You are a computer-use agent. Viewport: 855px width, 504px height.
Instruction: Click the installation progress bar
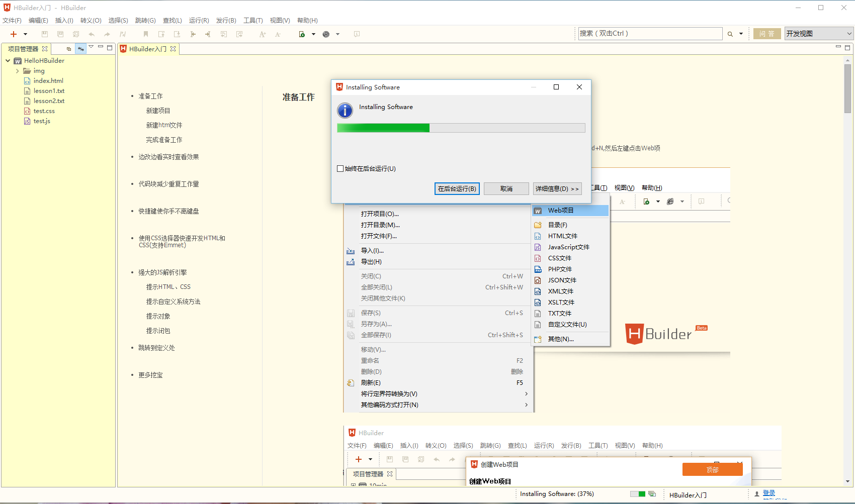(461, 128)
